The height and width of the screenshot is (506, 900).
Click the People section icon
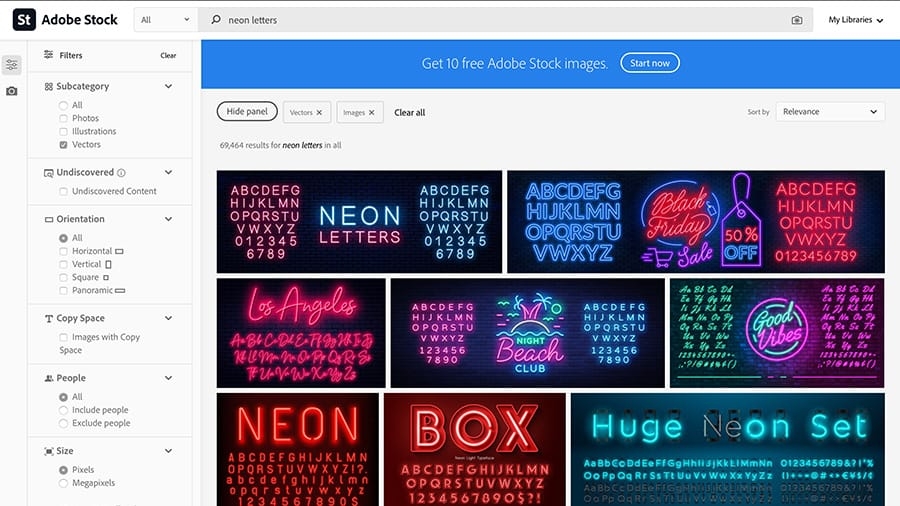pyautogui.click(x=49, y=378)
